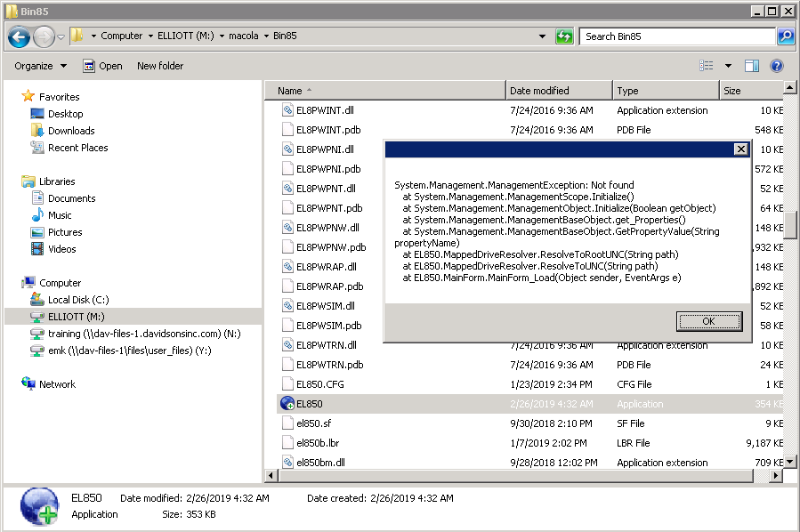800x532 pixels.
Task: Open the Network location
Action: [x=57, y=384]
